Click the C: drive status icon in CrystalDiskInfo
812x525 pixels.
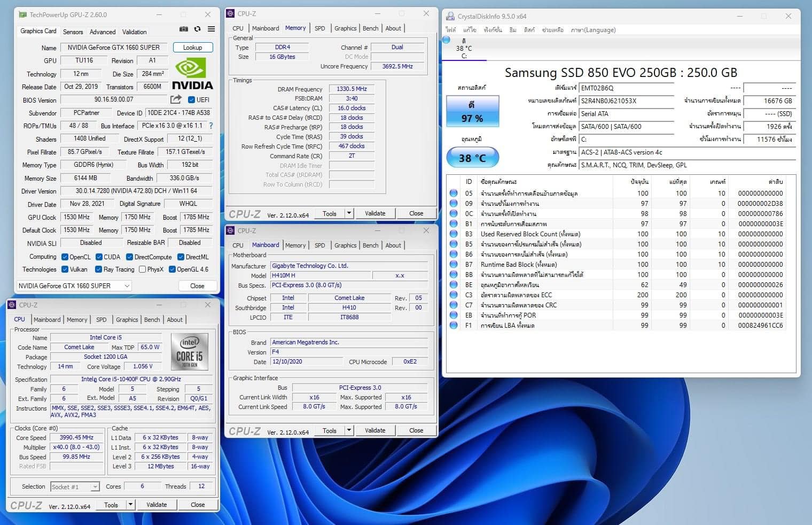point(447,40)
